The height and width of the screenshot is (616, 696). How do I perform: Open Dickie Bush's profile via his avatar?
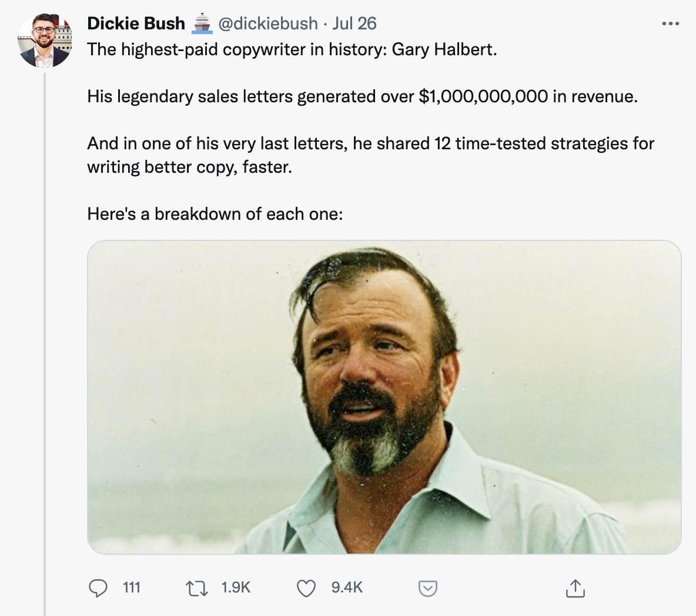(45, 40)
